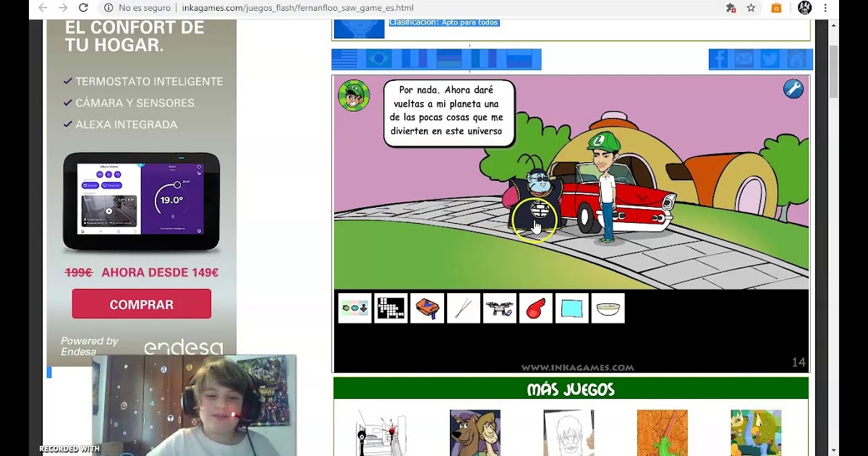868x456 pixels.
Task: Open the Chrome profile avatar
Action: pos(804,8)
